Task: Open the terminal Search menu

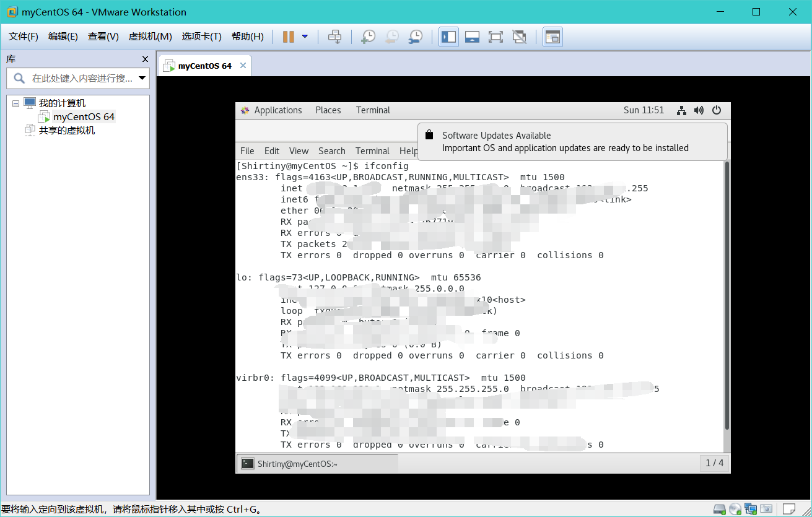Action: point(332,151)
